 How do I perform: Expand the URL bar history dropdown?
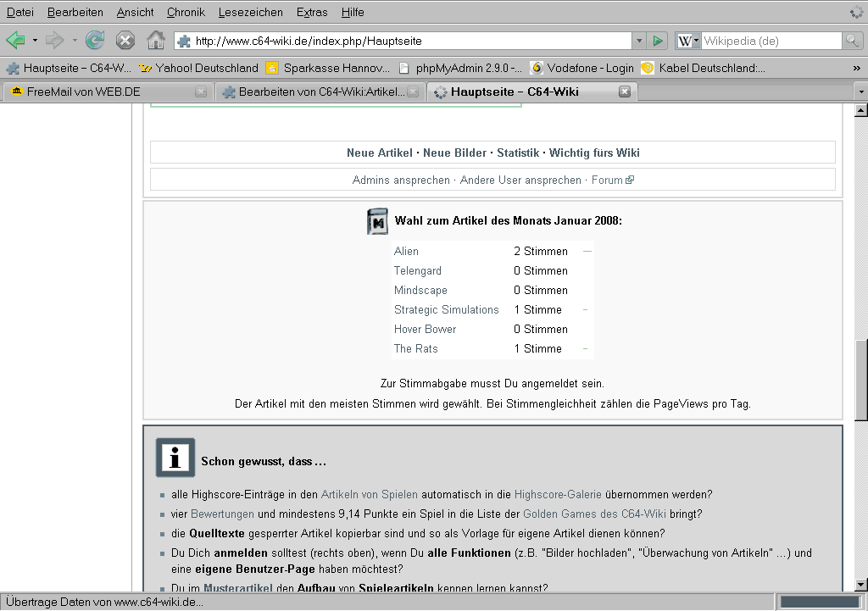click(638, 41)
